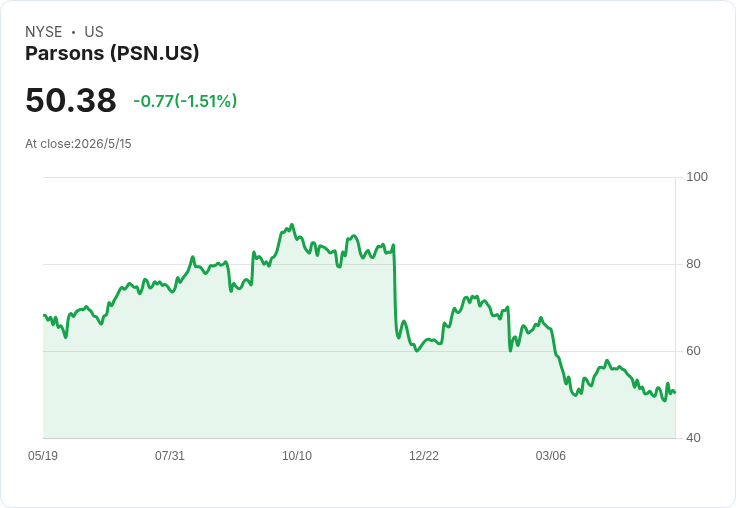
Task: Select the 05/19 date axis label
Action: click(43, 455)
